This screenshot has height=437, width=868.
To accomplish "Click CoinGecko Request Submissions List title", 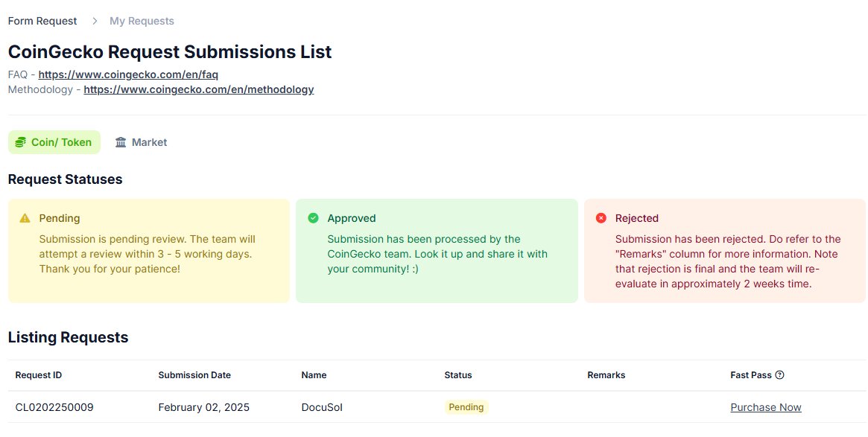I will [x=170, y=51].
